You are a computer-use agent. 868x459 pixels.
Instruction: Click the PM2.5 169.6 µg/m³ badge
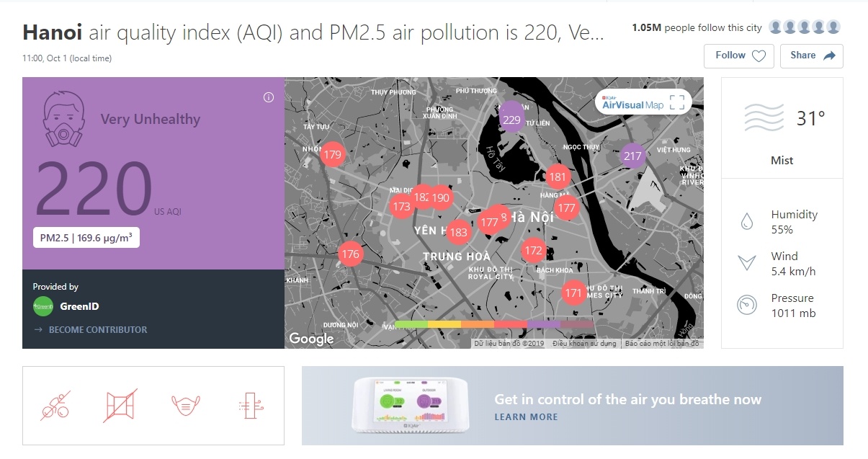[86, 238]
